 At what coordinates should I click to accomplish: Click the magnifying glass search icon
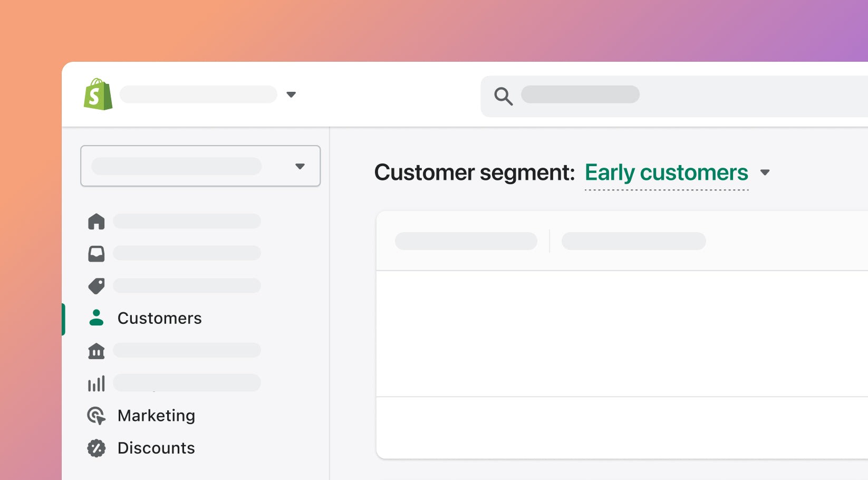[503, 96]
